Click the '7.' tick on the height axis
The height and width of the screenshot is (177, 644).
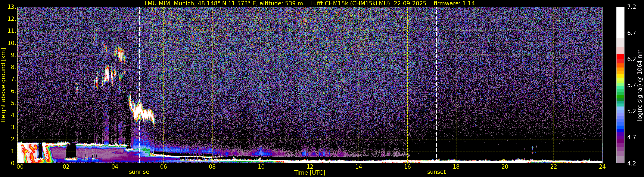point(13,79)
